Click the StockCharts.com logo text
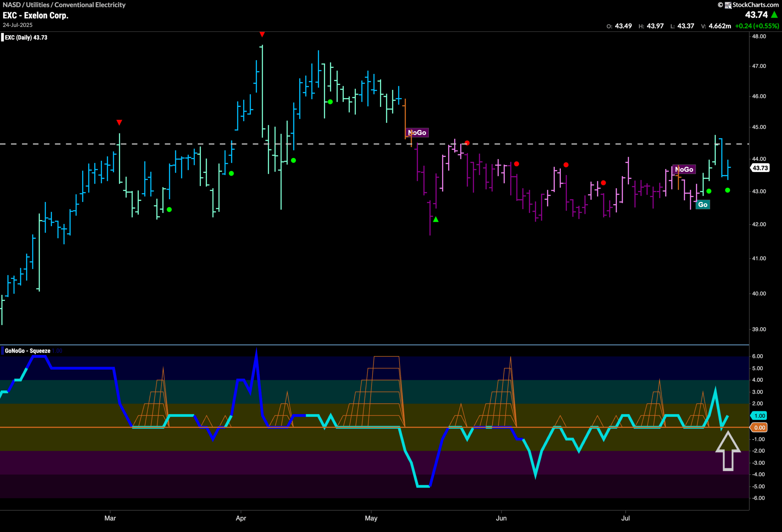This screenshot has width=782, height=532. [755, 5]
